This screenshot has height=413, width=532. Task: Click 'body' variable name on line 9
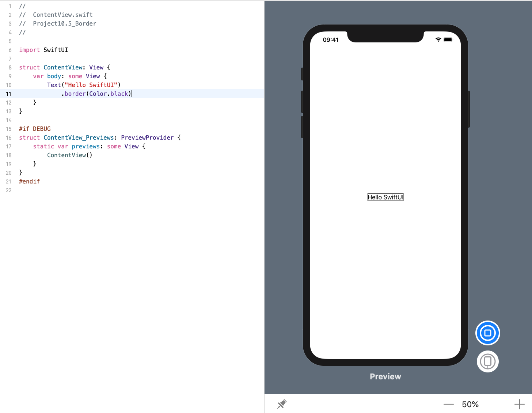(54, 76)
